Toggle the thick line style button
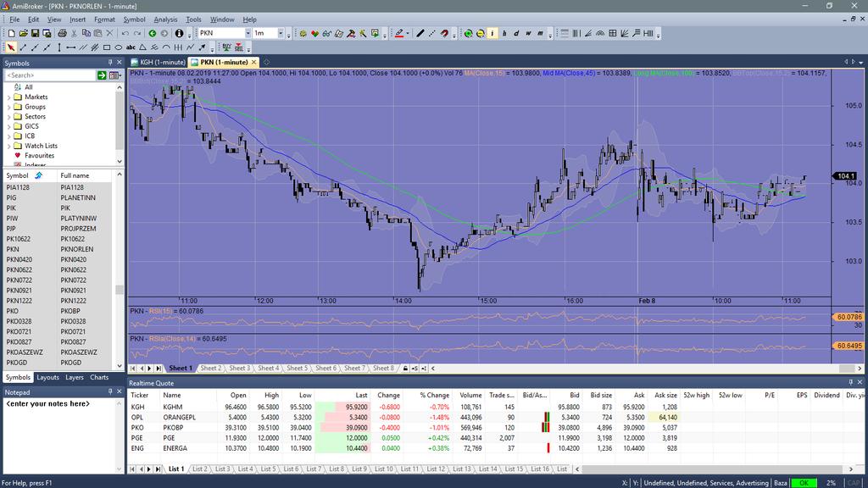 coord(420,33)
